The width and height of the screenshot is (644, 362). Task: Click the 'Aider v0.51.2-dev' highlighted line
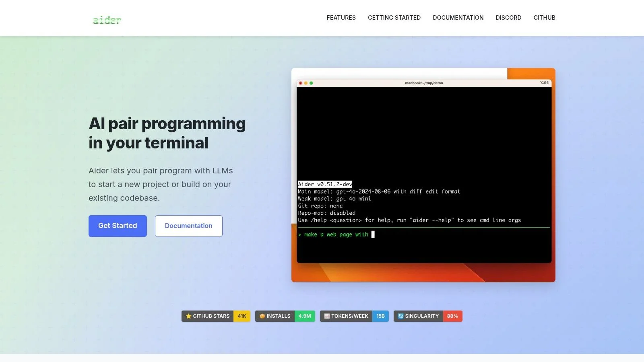(x=325, y=184)
